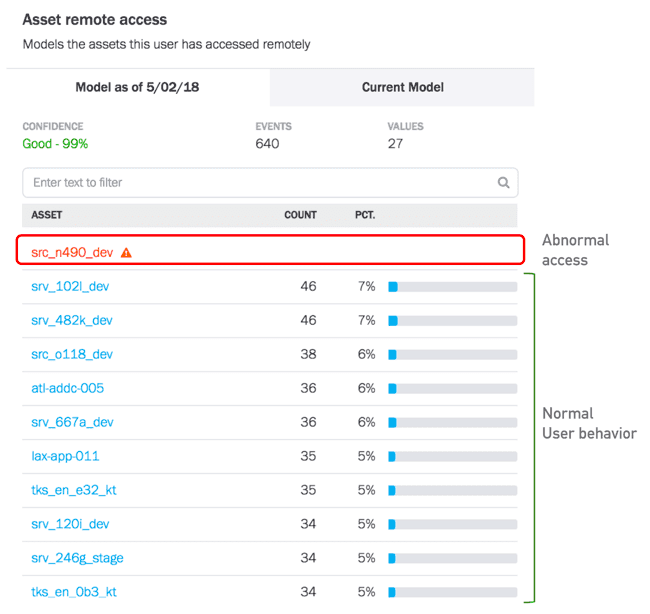Click the percentage bar for srv_482k_dev
The width and height of the screenshot is (650, 614).
[x=453, y=320]
